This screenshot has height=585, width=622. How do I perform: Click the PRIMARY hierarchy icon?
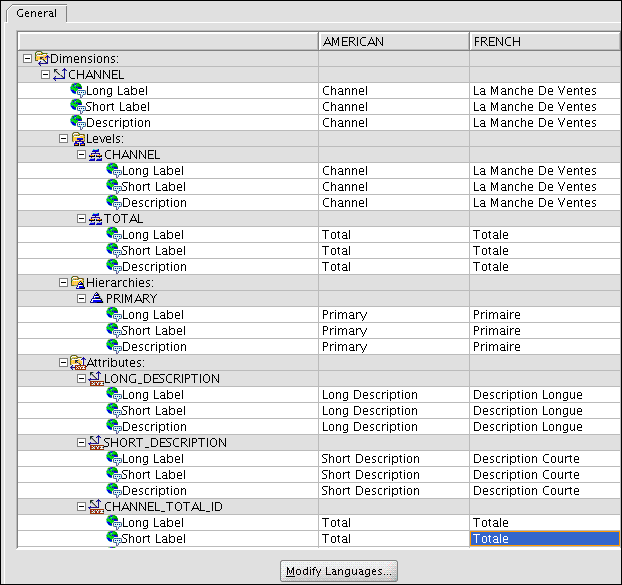95,299
